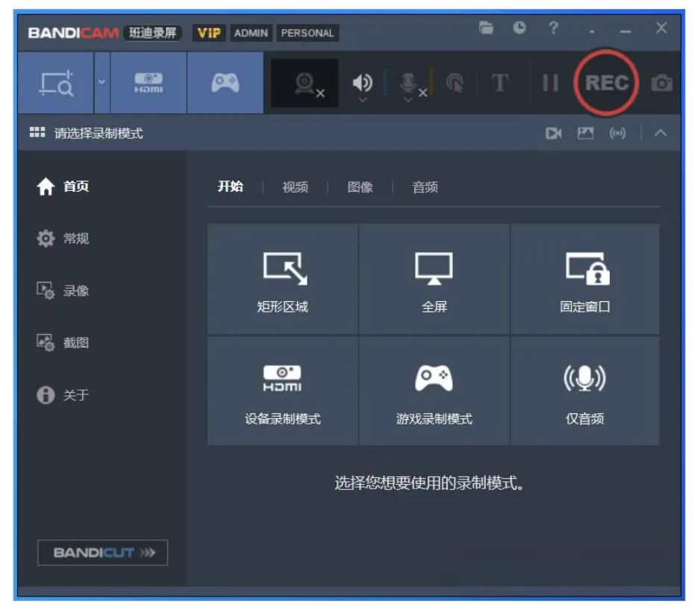Screen dimensions: 700x610
Task: Toggle microphone recording
Action: pyautogui.click(x=408, y=82)
